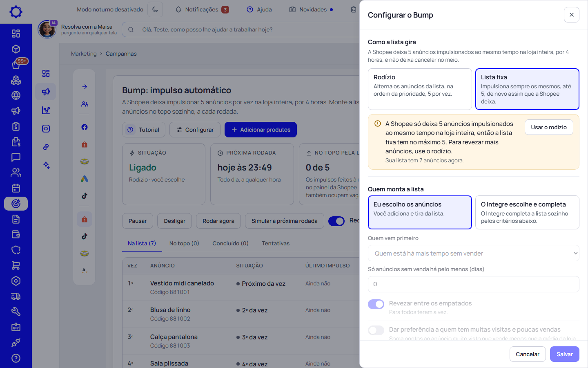Choose O Integre escolhe e completa option

(x=527, y=213)
